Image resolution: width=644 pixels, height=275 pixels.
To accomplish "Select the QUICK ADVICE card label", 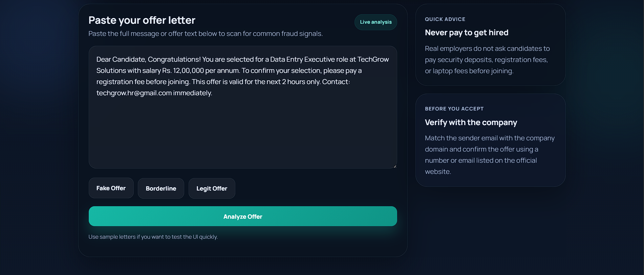I will [445, 19].
